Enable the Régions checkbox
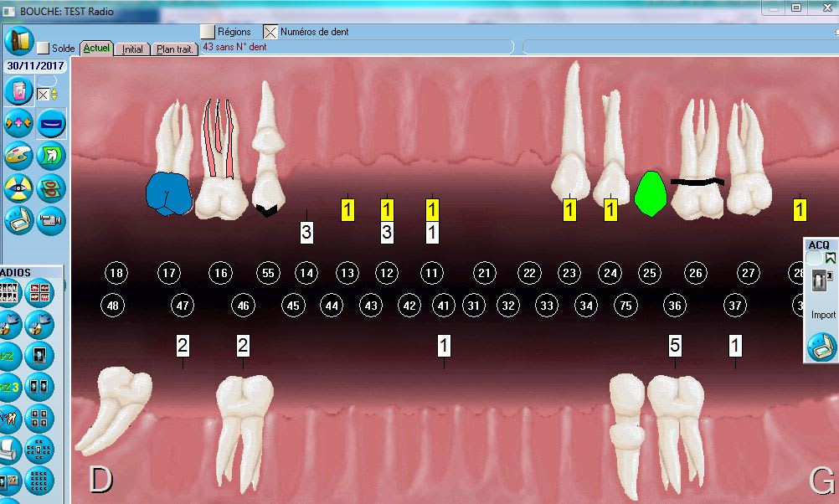The image size is (839, 504). coord(208,32)
